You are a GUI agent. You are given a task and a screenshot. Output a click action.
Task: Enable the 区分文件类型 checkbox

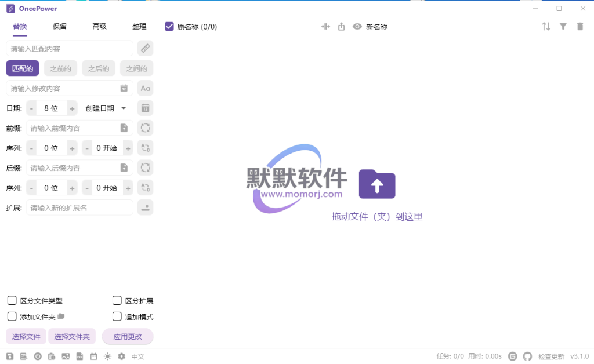coord(12,300)
